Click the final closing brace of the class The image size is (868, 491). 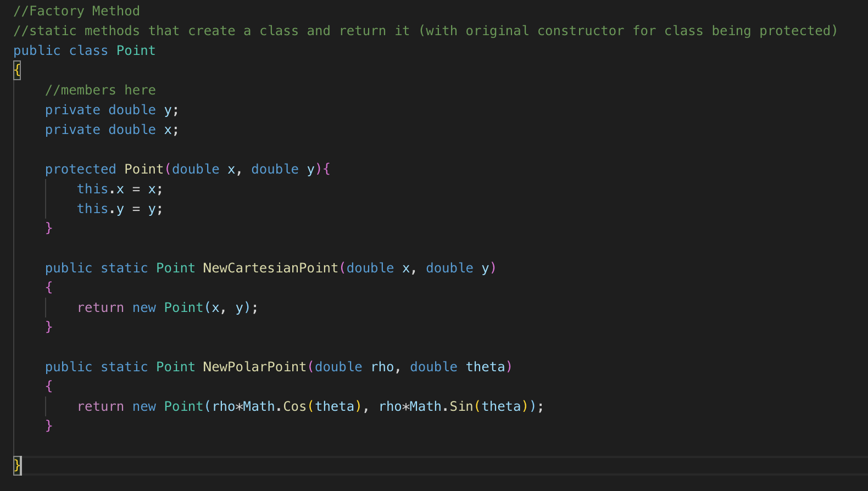[17, 466]
